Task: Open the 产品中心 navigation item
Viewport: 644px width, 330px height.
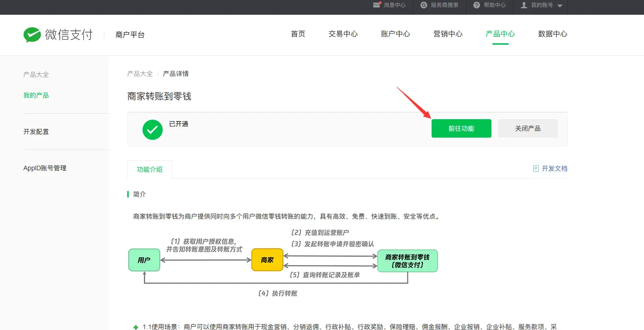Action: 500,34
